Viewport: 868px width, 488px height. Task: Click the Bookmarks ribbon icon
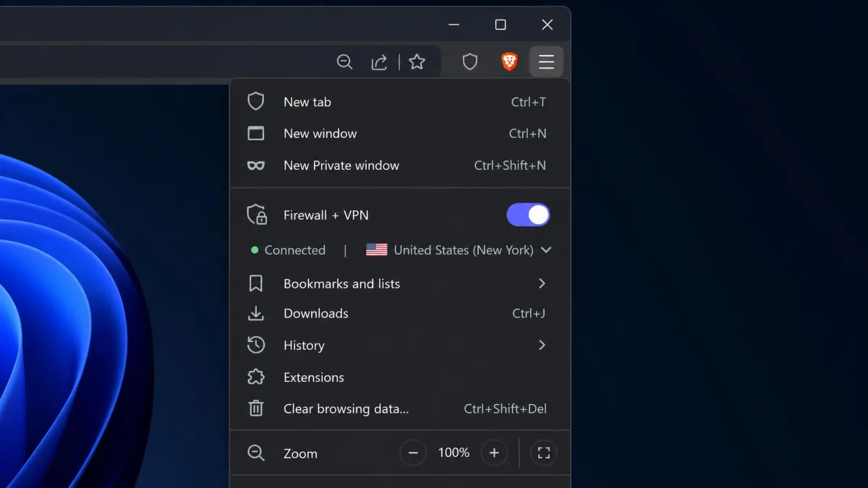(256, 283)
